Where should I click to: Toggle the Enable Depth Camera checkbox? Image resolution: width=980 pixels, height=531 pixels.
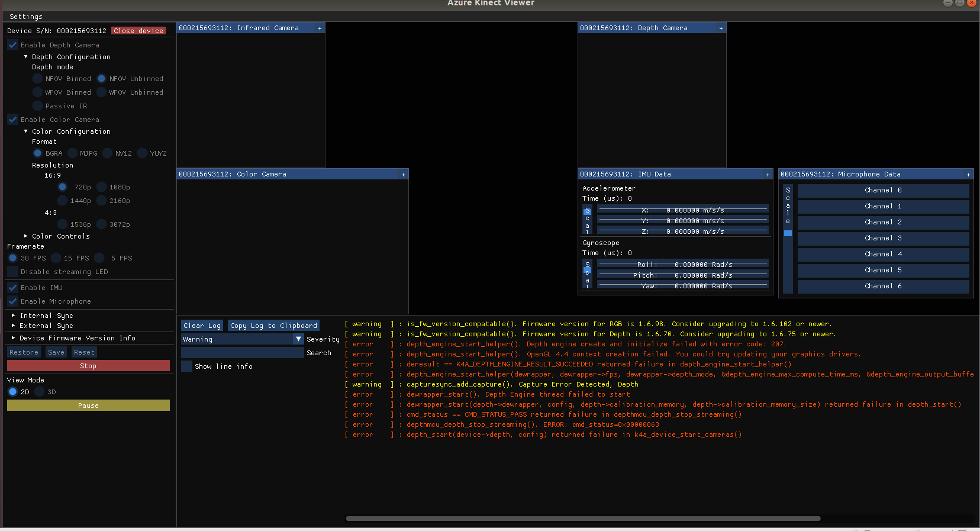click(x=12, y=45)
